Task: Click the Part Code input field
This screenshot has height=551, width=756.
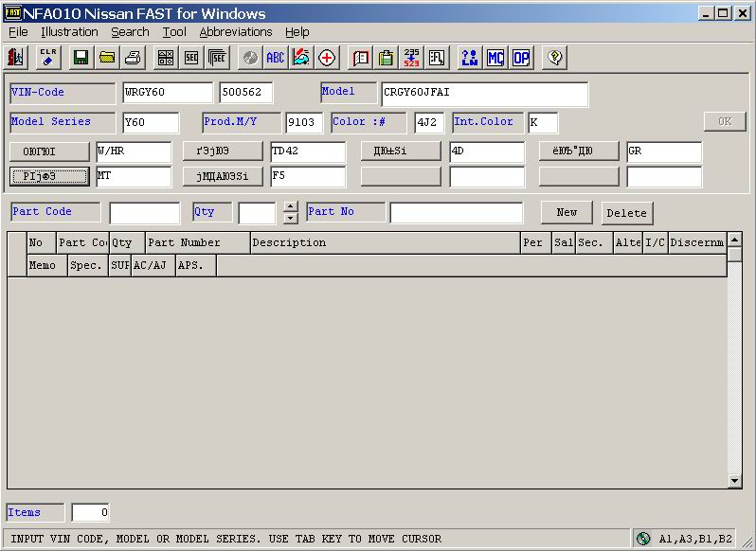Action: (145, 213)
